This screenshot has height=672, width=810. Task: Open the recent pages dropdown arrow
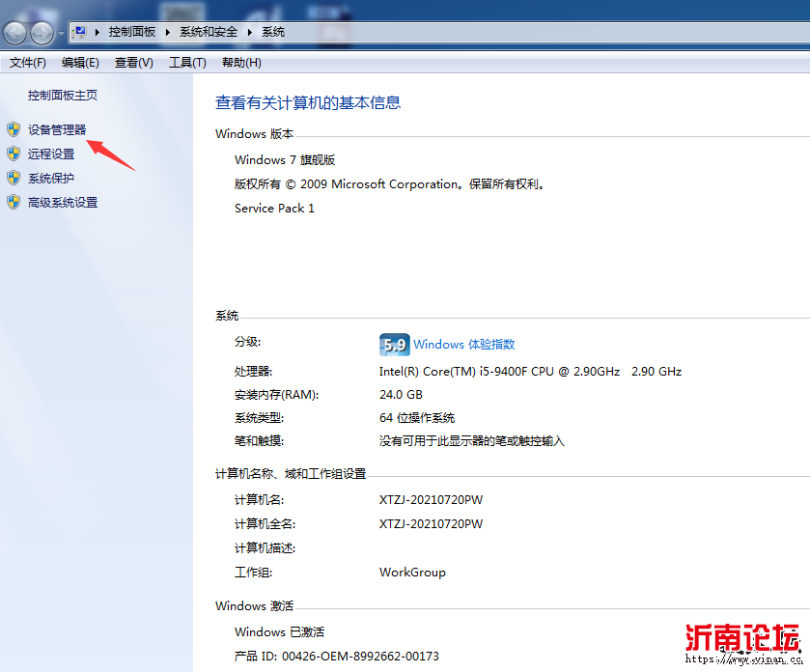point(61,34)
